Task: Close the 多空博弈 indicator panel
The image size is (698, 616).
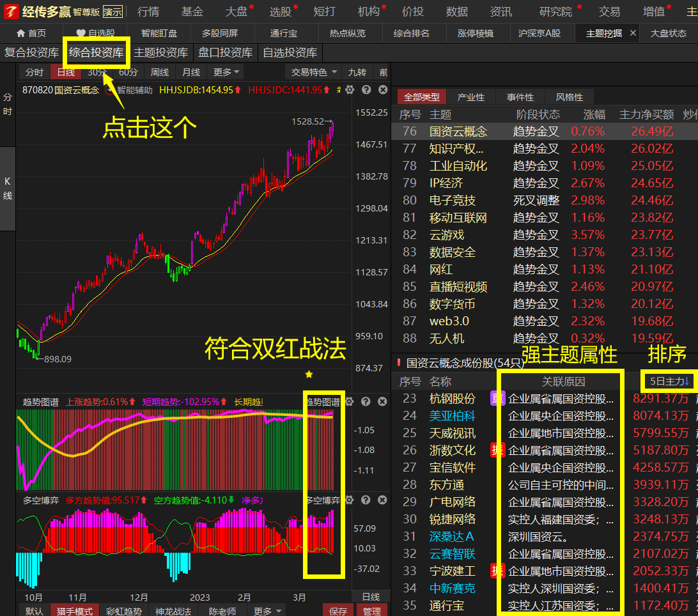Action: tap(382, 500)
